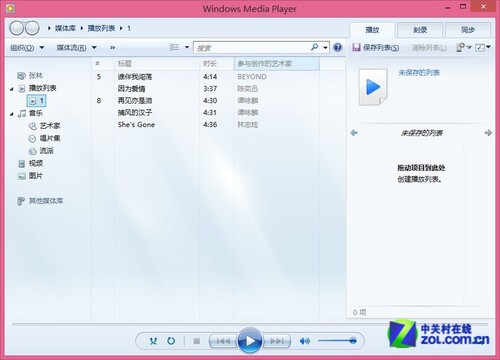Click the save list floppy disk icon
Image resolution: width=500 pixels, height=360 pixels.
(356, 47)
